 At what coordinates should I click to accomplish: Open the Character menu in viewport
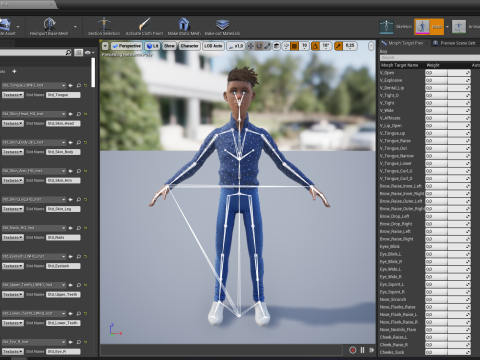coord(189,46)
